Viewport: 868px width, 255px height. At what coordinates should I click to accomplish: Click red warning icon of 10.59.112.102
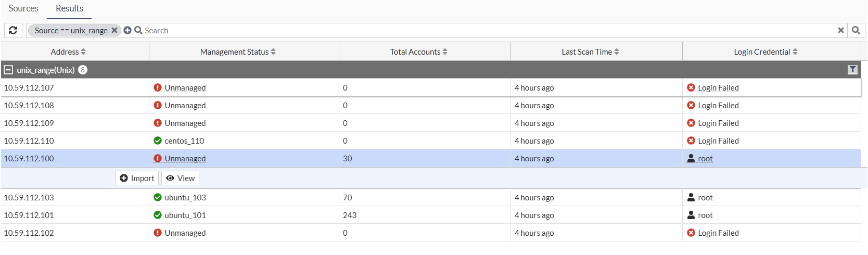tap(158, 233)
